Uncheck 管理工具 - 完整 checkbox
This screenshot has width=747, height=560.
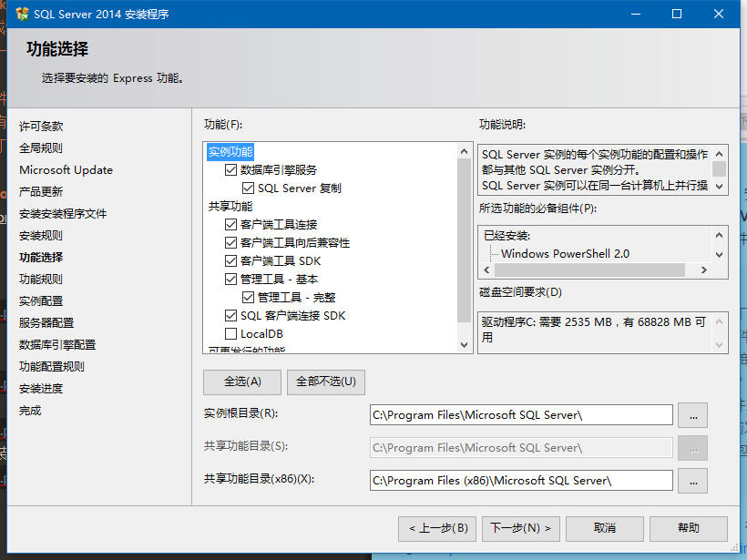pos(248,298)
